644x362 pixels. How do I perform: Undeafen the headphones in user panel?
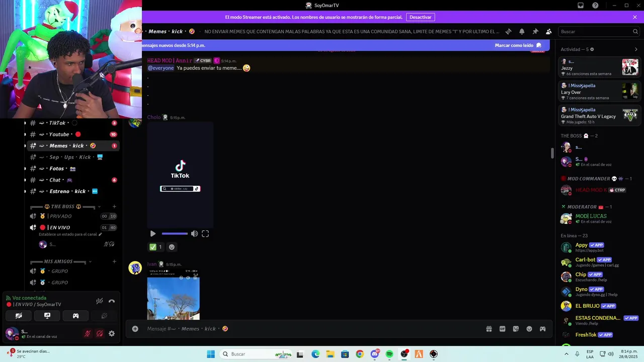pos(100,333)
